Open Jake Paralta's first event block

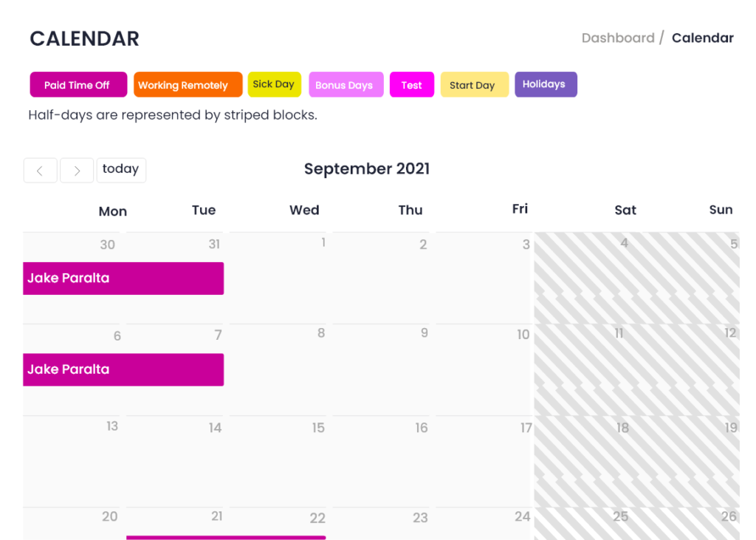[x=123, y=278]
